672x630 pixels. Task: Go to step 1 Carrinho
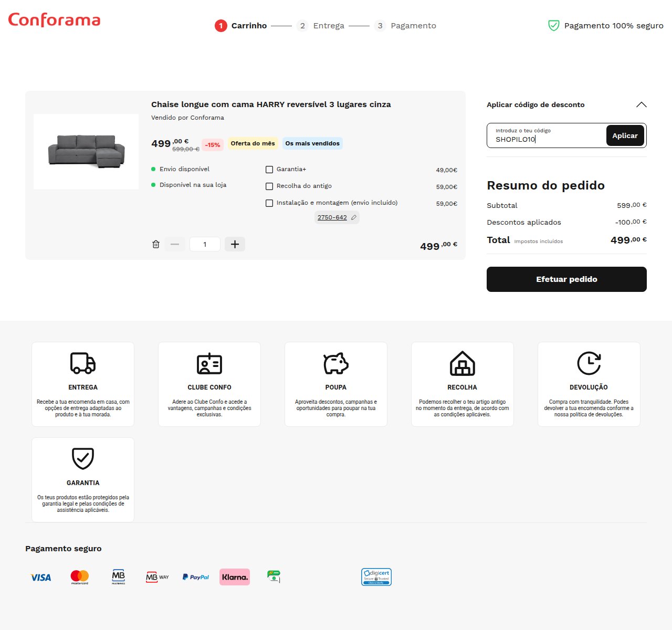241,26
